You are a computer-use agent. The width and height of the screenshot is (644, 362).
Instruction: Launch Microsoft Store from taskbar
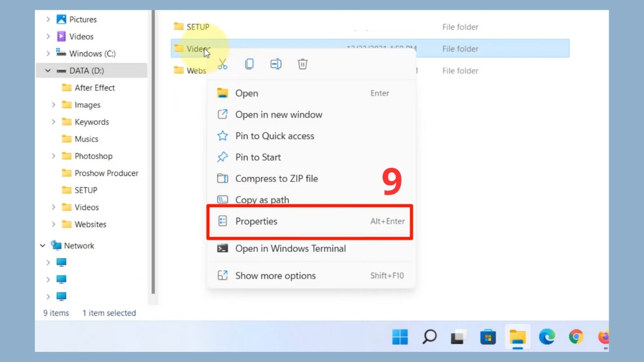click(488, 337)
